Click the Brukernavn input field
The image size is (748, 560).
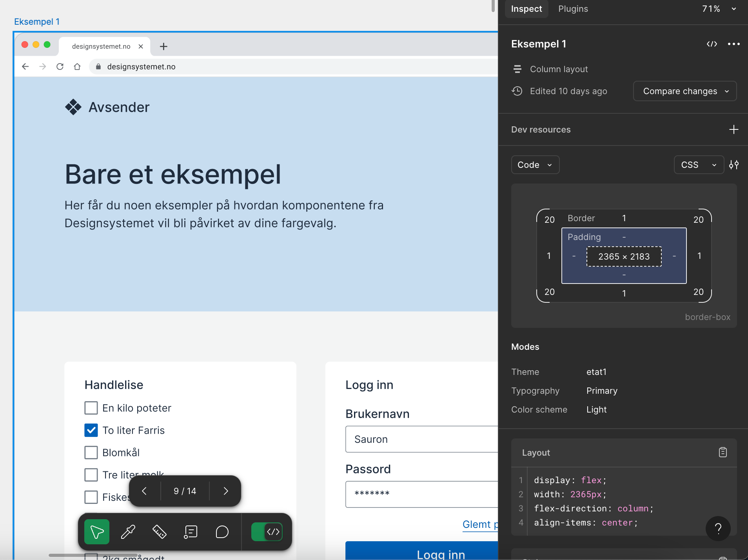[x=421, y=439]
